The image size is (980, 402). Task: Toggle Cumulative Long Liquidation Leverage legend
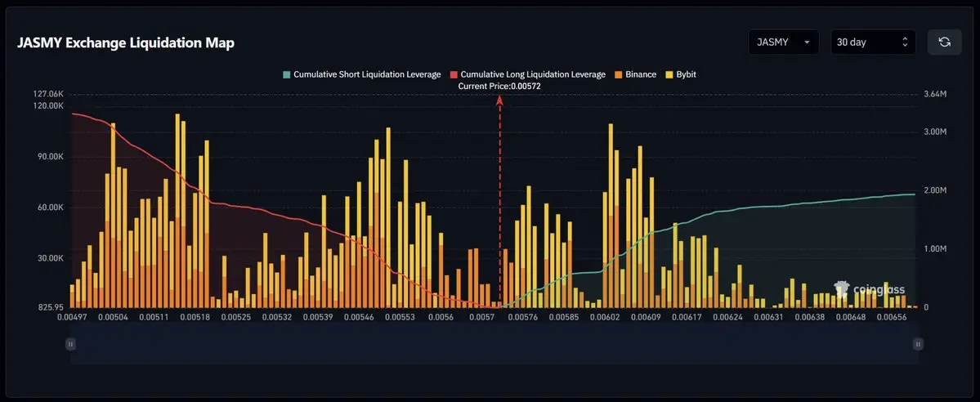point(527,74)
